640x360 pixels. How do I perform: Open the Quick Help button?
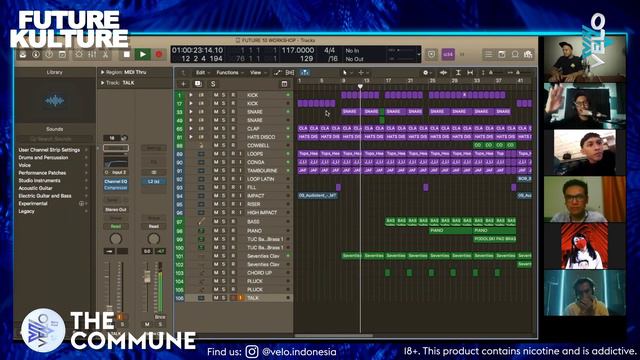pos(49,54)
